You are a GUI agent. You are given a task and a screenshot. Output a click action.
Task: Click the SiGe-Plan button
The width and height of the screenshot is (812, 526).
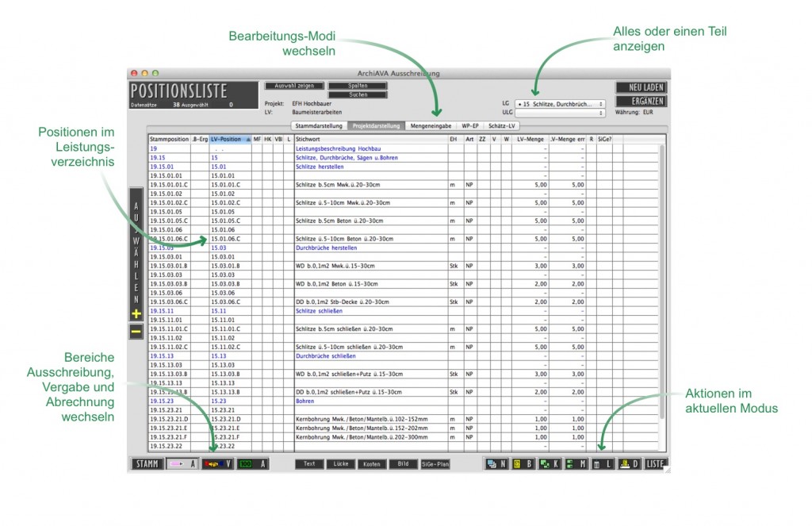coord(435,464)
